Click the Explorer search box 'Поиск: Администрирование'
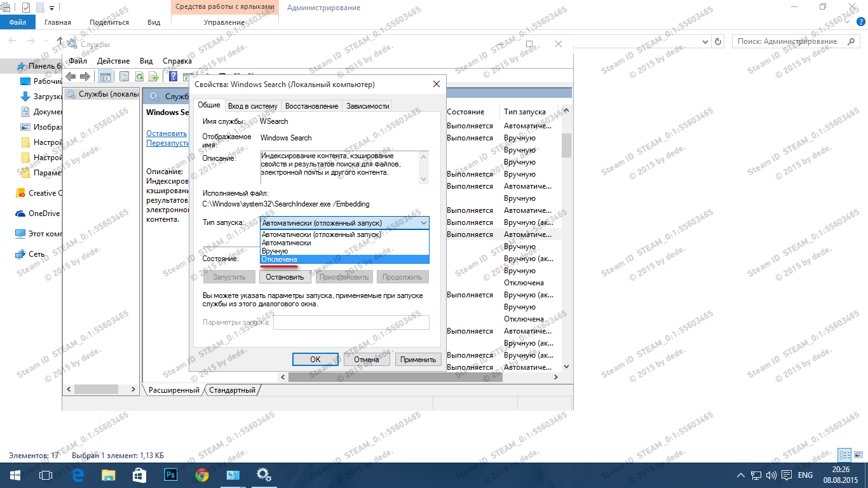The height and width of the screenshot is (488, 868). pos(796,41)
